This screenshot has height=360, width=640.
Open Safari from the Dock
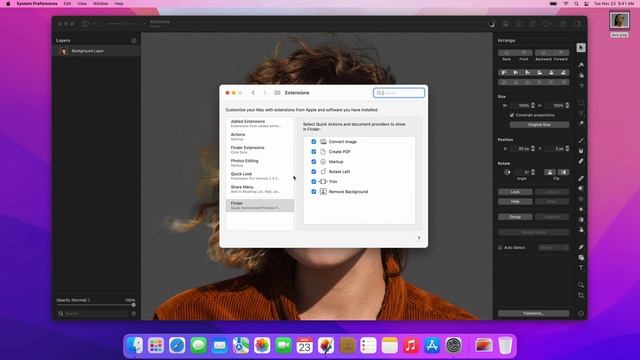tap(177, 346)
